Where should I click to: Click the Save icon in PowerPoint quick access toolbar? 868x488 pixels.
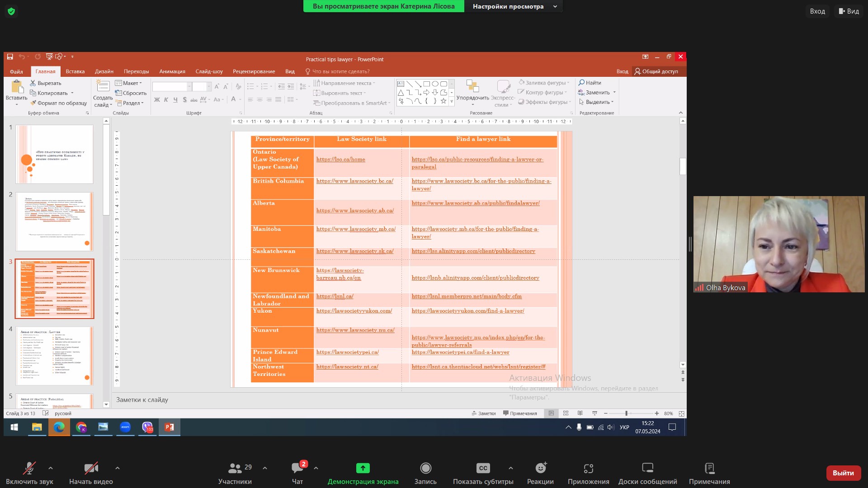10,56
